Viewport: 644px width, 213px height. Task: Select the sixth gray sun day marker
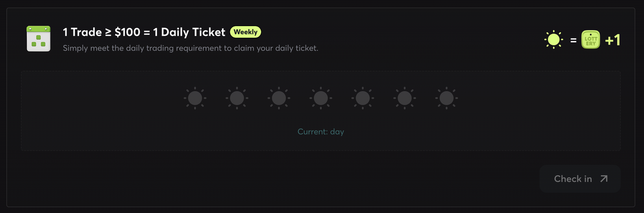pos(404,98)
